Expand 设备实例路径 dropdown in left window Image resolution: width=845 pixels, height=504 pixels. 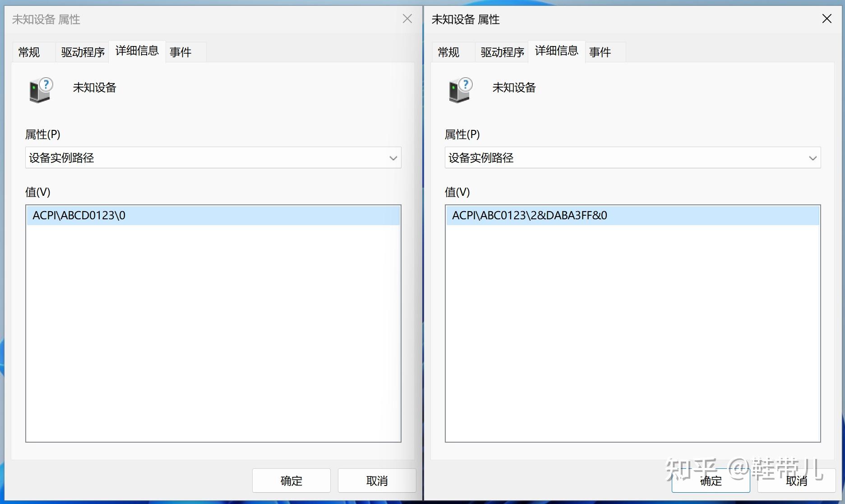tap(213, 157)
